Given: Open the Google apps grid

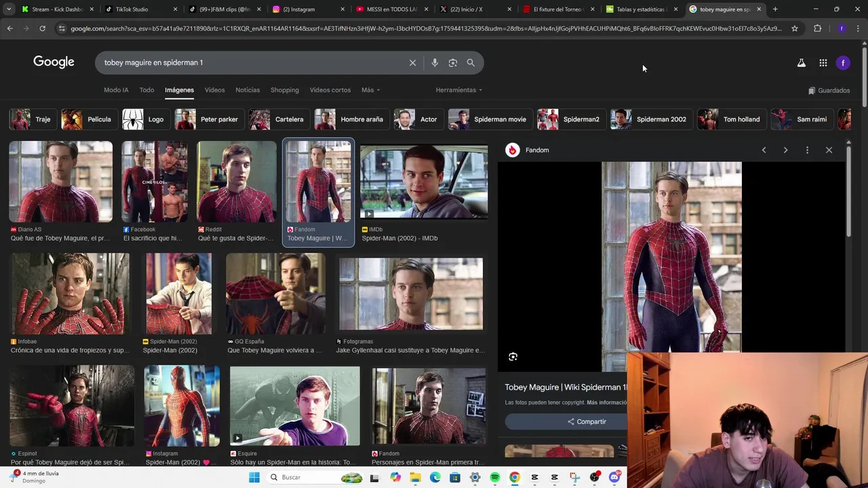Looking at the screenshot, I should point(823,62).
